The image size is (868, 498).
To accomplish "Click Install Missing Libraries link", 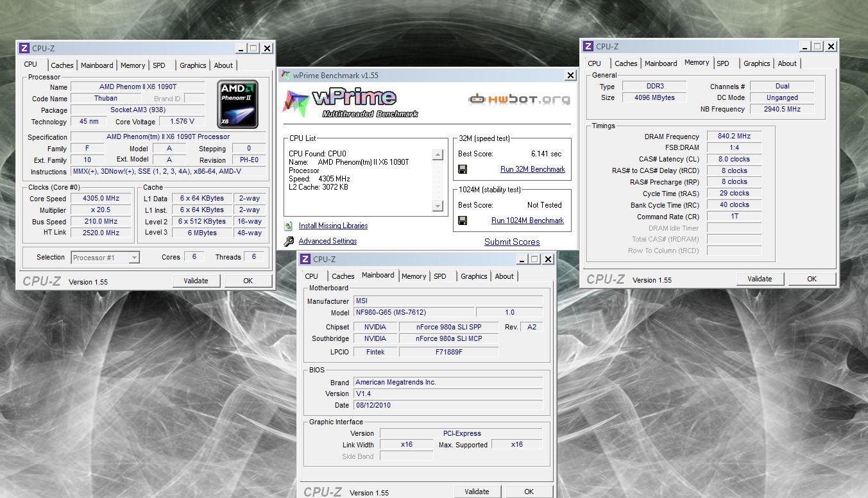I will tap(333, 226).
